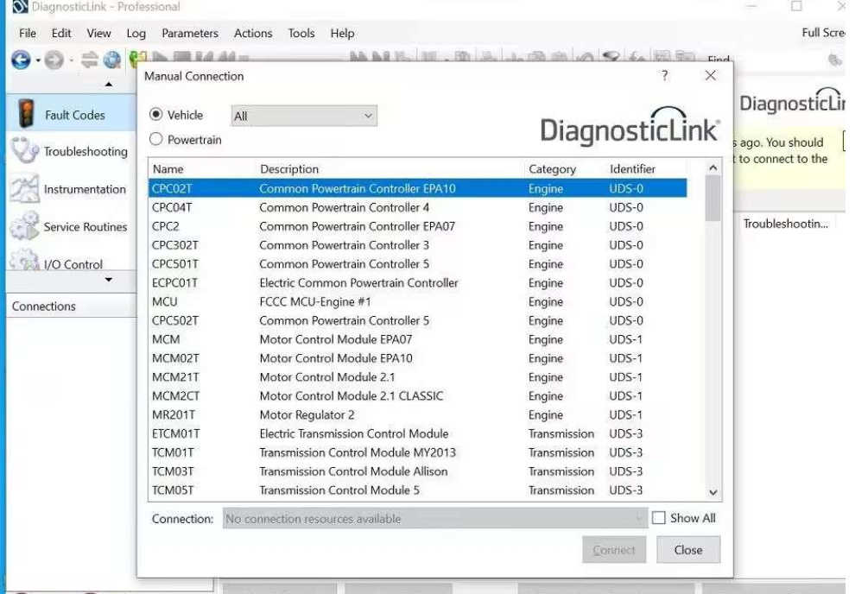Click the Connect button
The width and height of the screenshot is (868, 594).
pos(614,550)
